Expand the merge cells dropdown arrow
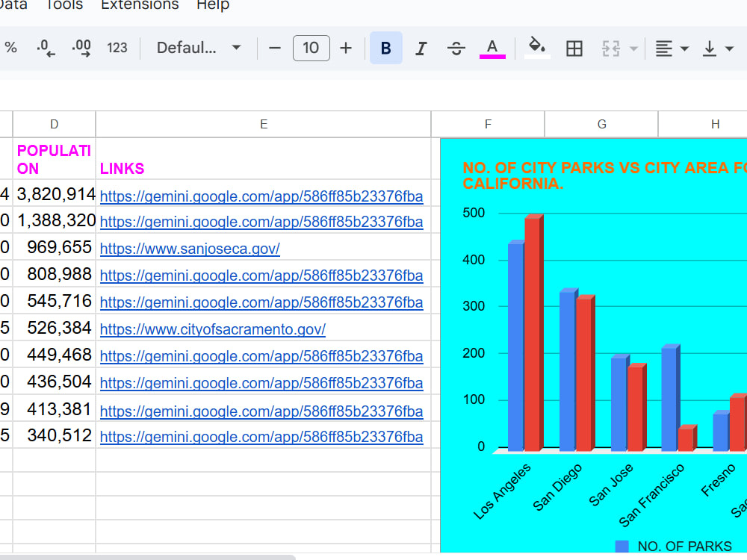The image size is (747, 560). point(633,48)
